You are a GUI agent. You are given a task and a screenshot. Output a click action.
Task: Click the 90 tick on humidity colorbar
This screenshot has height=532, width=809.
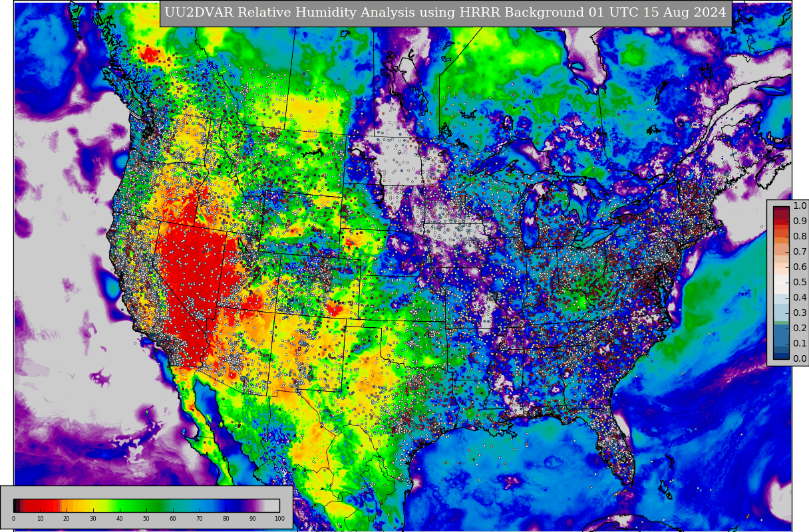click(253, 519)
